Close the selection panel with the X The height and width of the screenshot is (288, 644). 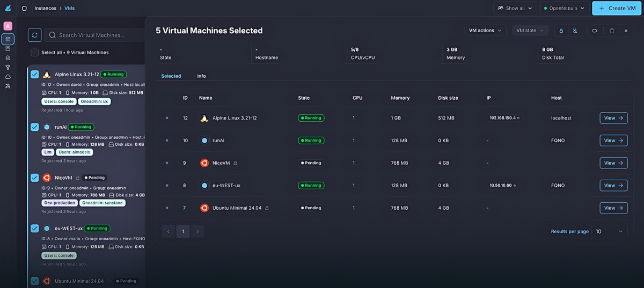pyautogui.click(x=626, y=31)
